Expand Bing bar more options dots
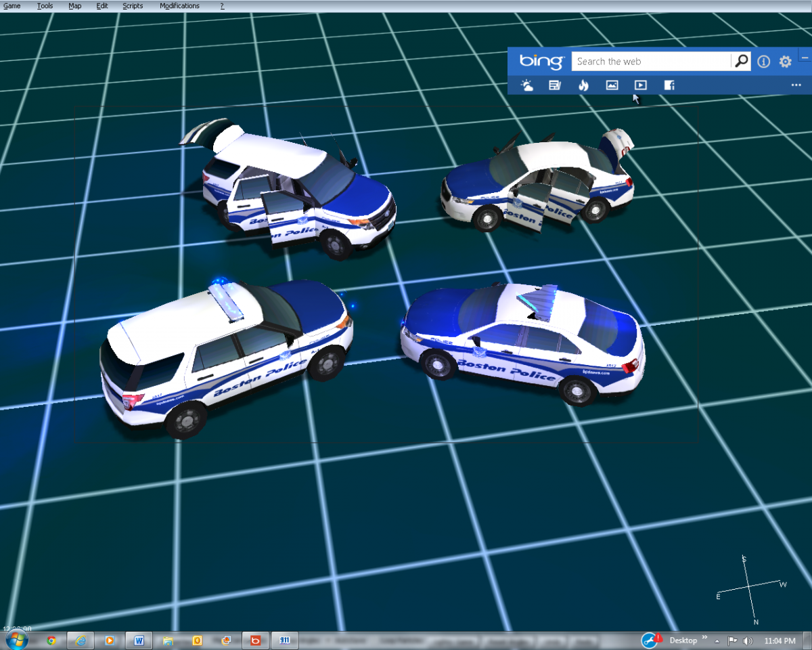 pos(796,85)
